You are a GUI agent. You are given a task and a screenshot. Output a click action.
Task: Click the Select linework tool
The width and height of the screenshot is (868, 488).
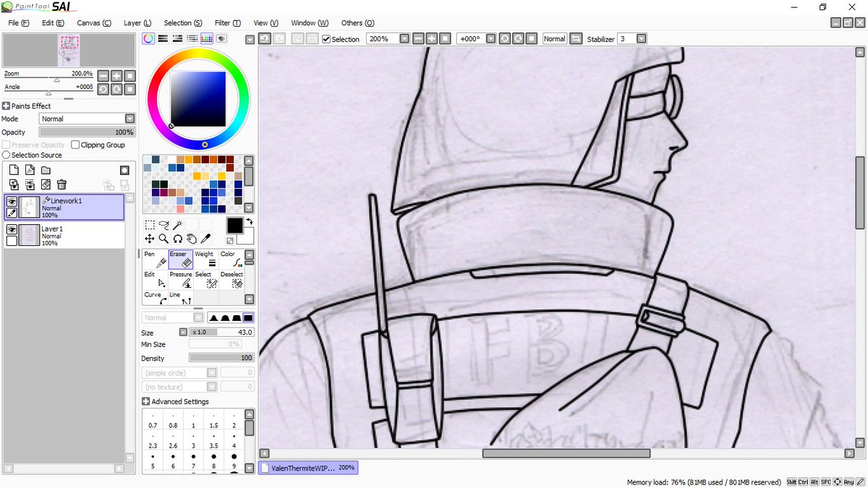point(206,279)
